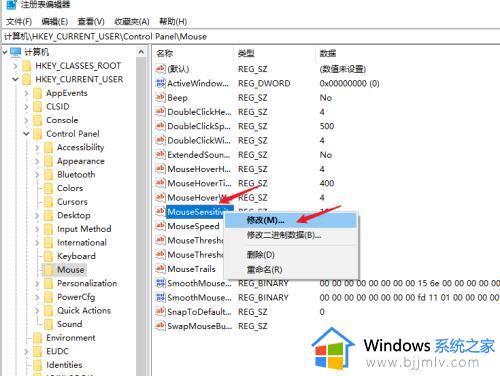Click the MouseTrails value icon
This screenshot has width=500, height=376.
coord(160,269)
